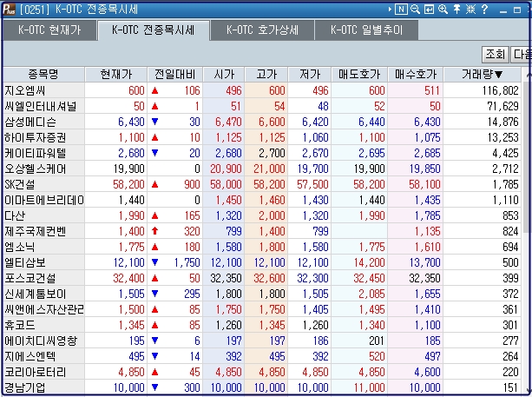Image resolution: width=532 pixels, height=397 pixels.
Task: Click the 고가 column header
Action: (x=266, y=75)
